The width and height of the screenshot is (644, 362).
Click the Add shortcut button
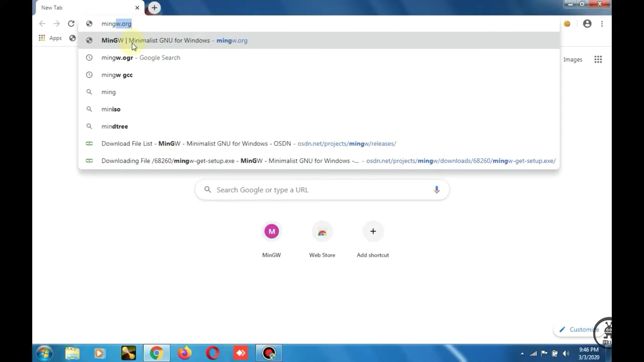[373, 240]
